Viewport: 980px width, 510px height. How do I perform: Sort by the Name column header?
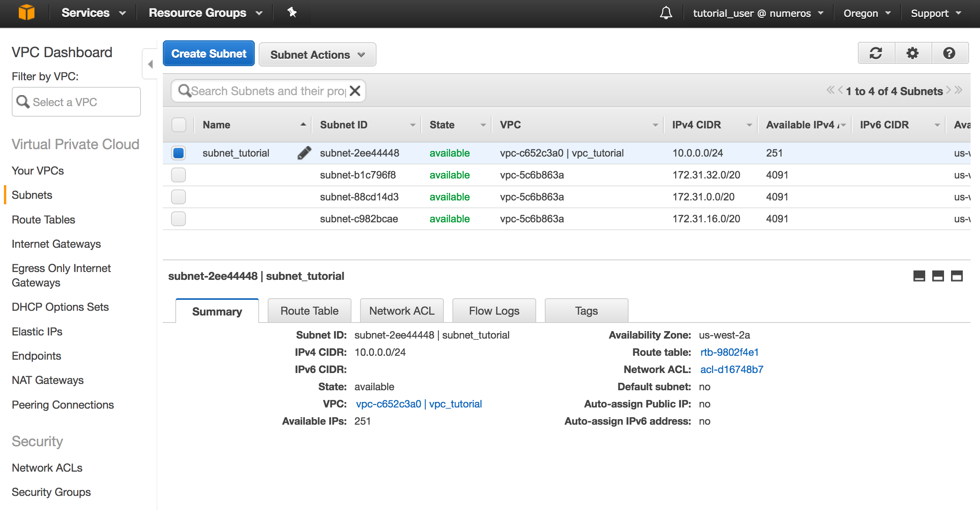pyautogui.click(x=253, y=125)
